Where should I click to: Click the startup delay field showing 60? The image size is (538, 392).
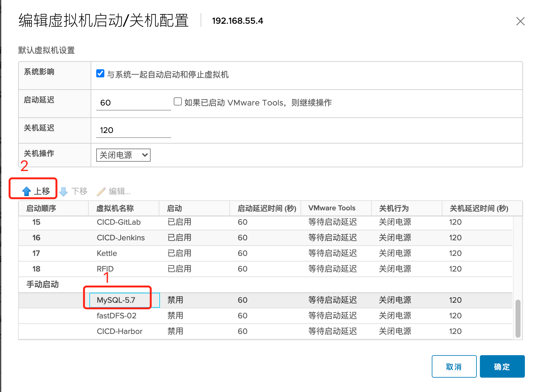133,103
